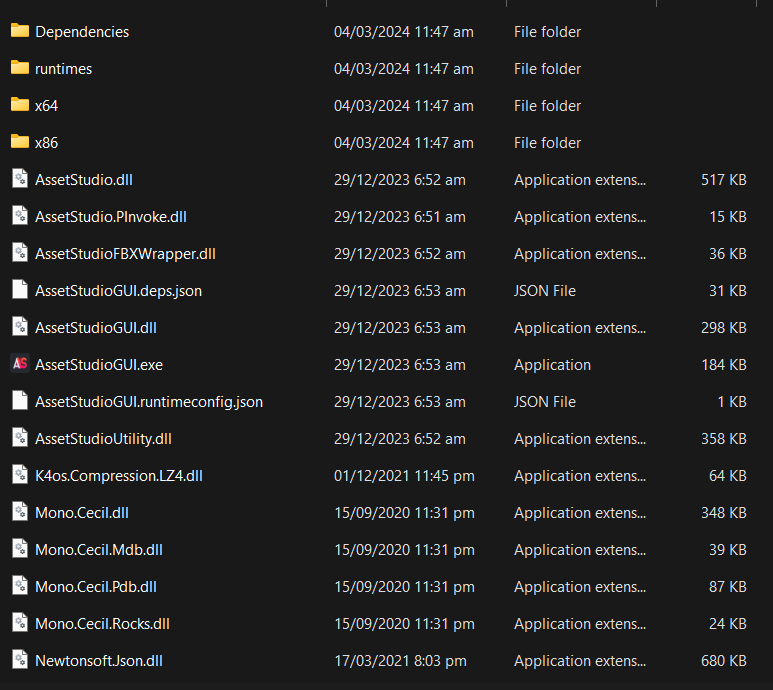Select the Mono.Cecil.dll file icon
This screenshot has width=773, height=690.
pyautogui.click(x=20, y=511)
